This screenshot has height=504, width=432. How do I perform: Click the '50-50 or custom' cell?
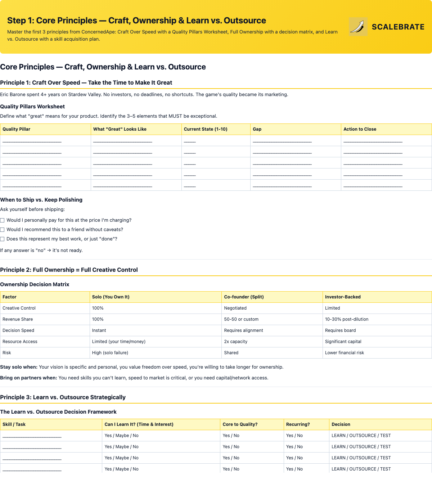coord(272,319)
